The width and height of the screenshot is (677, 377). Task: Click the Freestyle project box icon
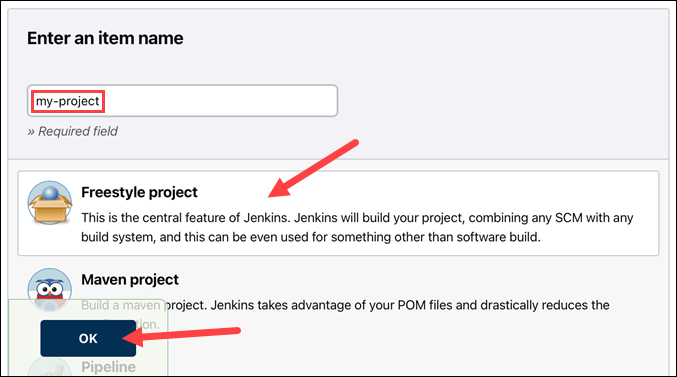pos(50,203)
